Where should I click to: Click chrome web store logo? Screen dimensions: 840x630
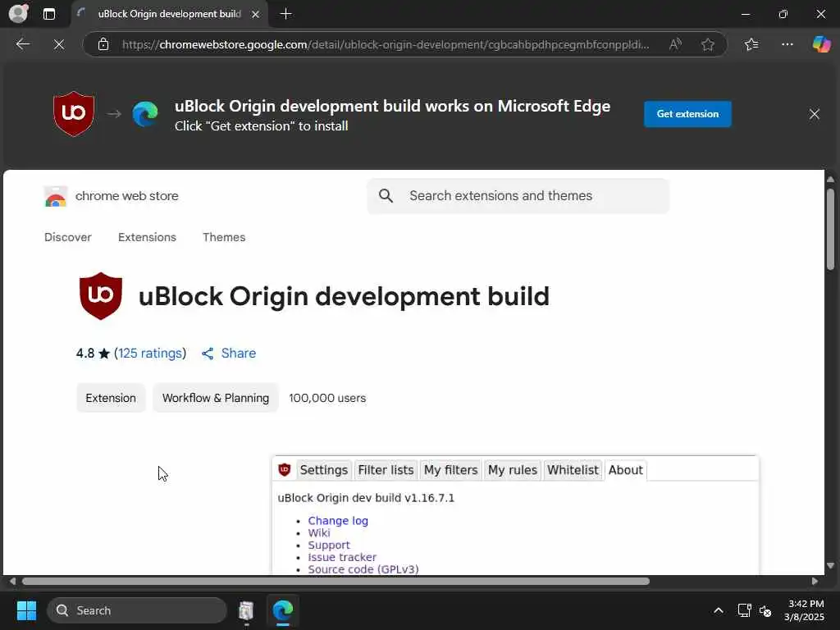pyautogui.click(x=56, y=196)
